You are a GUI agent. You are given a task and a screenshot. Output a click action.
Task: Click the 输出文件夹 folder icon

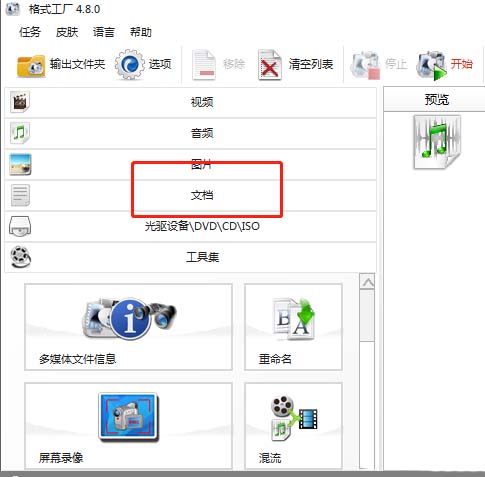31,65
